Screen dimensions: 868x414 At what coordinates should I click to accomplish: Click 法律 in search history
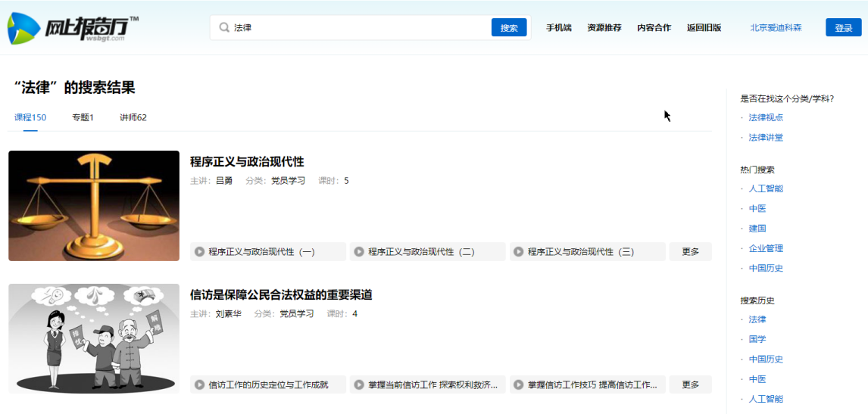click(x=757, y=319)
